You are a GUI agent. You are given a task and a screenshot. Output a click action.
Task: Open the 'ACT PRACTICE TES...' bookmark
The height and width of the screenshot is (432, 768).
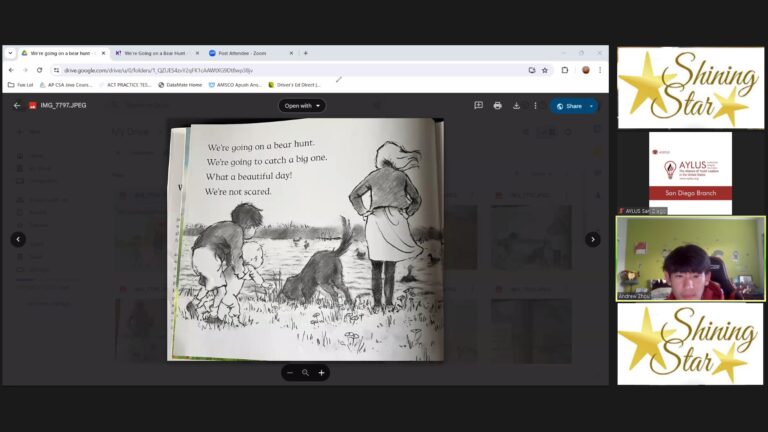point(125,85)
